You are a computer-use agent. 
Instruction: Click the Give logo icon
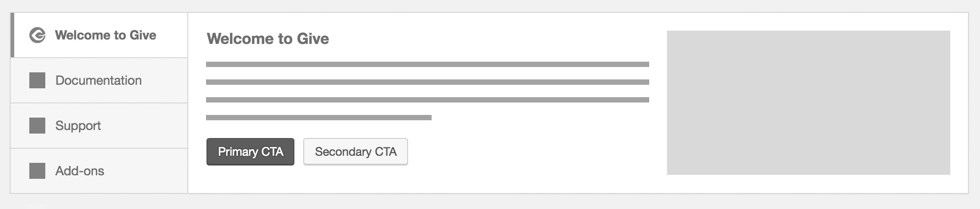point(37,35)
